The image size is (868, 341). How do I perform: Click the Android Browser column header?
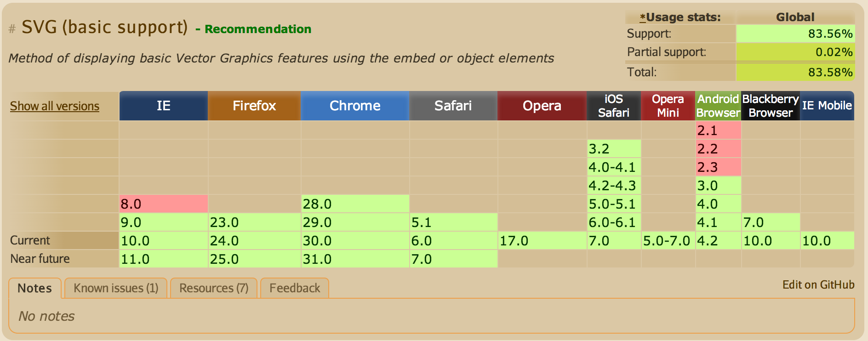click(x=718, y=106)
